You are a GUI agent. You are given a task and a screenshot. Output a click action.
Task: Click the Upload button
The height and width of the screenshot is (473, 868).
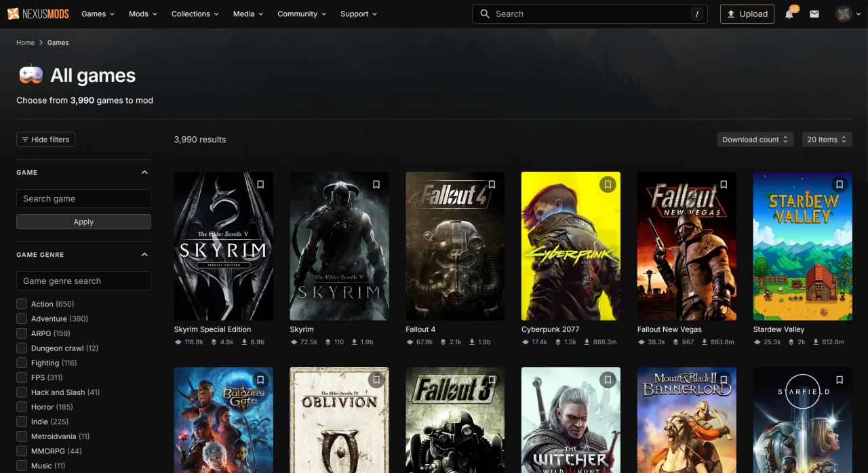click(x=747, y=14)
